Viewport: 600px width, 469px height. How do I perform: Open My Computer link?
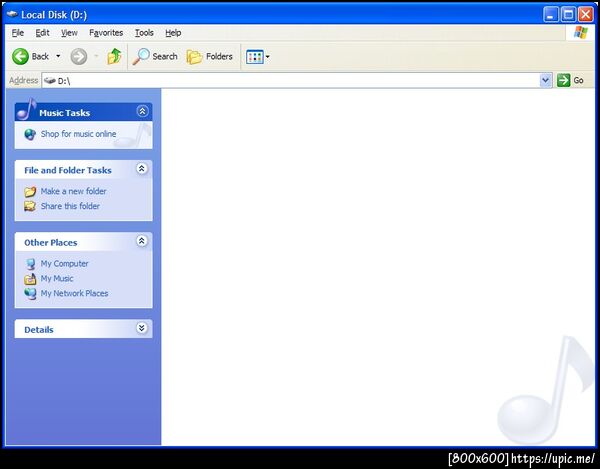64,264
